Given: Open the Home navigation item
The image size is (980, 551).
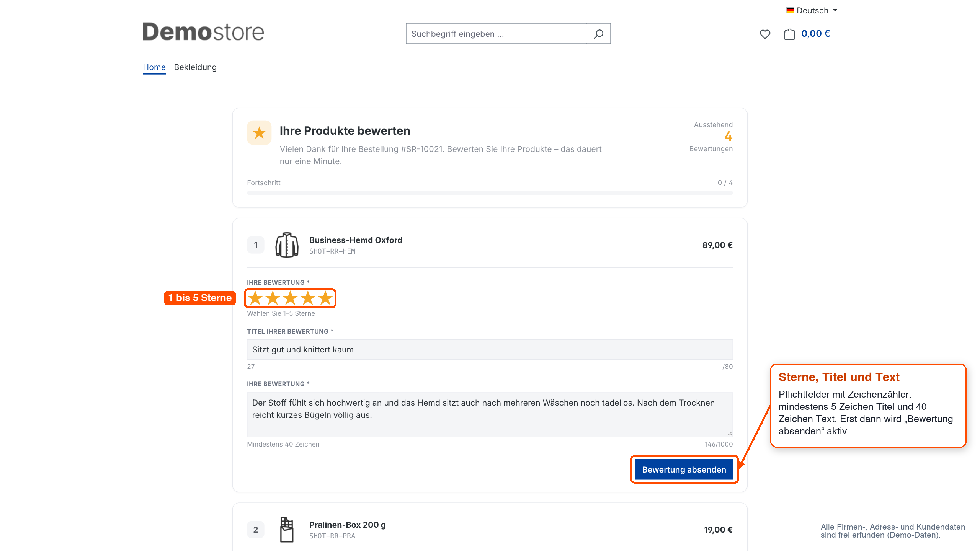Looking at the screenshot, I should (x=154, y=67).
